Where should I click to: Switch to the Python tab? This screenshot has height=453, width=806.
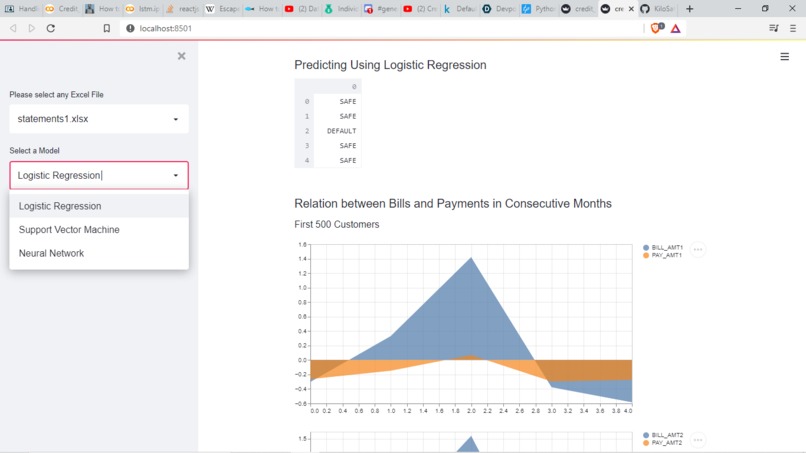pyautogui.click(x=539, y=9)
